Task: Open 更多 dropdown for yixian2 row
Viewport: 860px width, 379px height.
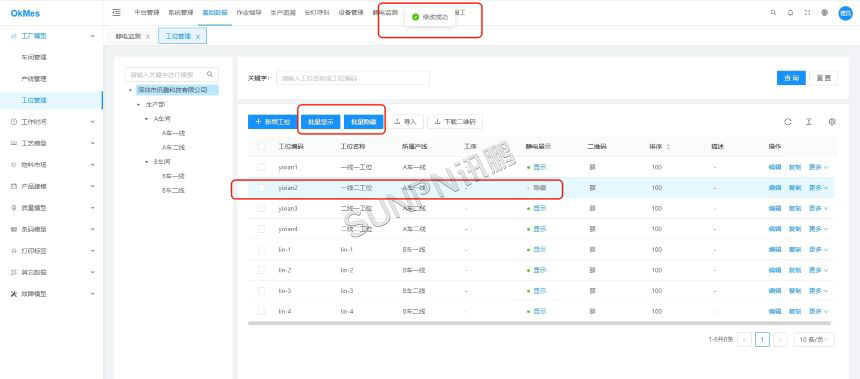Action: pyautogui.click(x=818, y=188)
